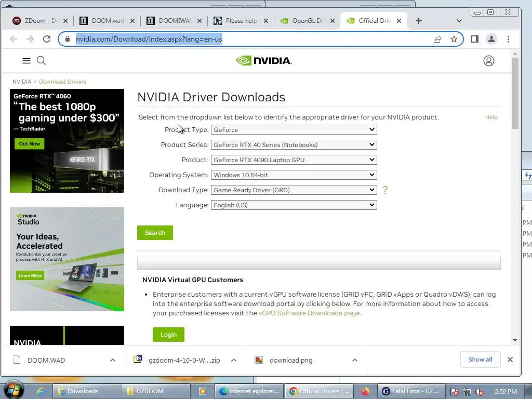This screenshot has height=399, width=532.
Task: Switch to Fatal Error GZDoom taskbar window
Action: [411, 391]
